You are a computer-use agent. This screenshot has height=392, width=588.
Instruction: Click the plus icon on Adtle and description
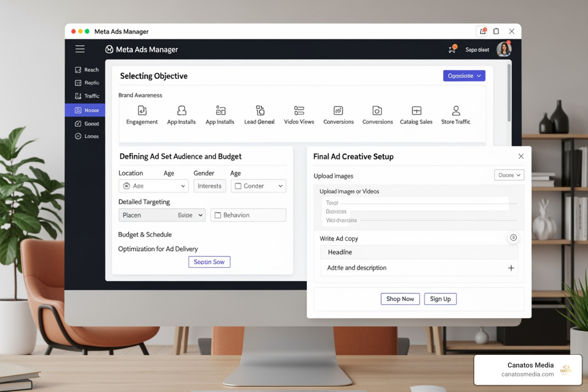(511, 268)
